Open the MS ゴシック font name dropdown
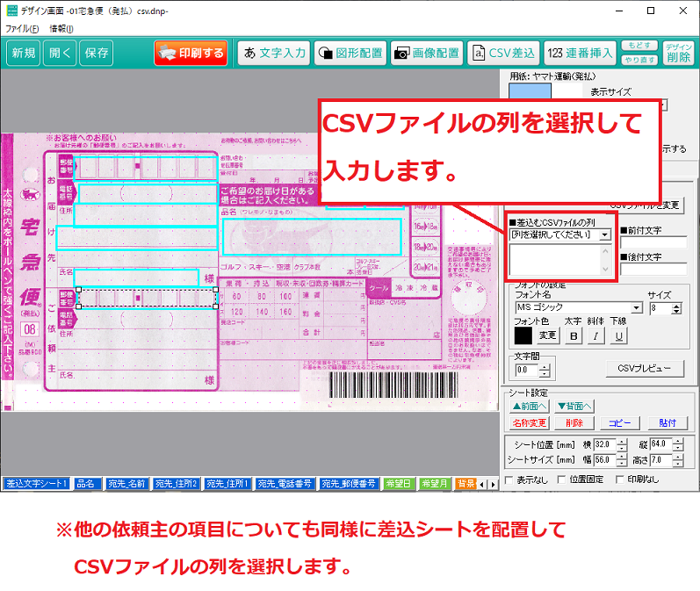The image size is (700, 591). [x=637, y=307]
